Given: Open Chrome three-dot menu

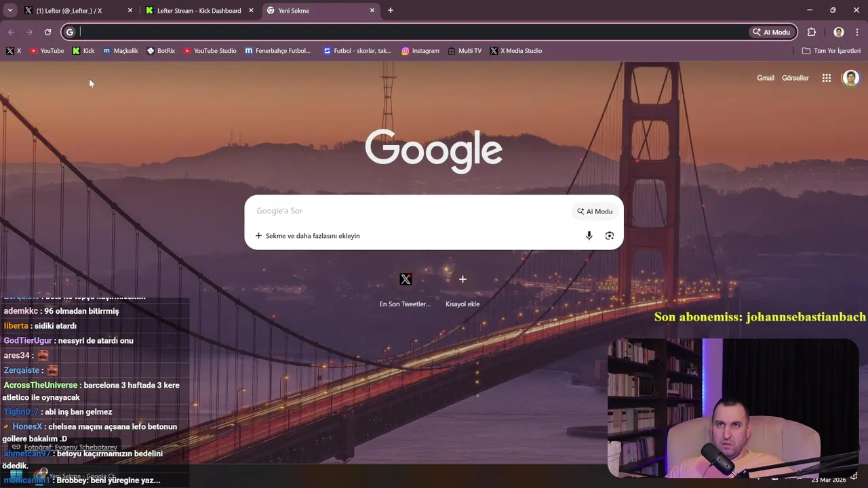Looking at the screenshot, I should point(858,32).
